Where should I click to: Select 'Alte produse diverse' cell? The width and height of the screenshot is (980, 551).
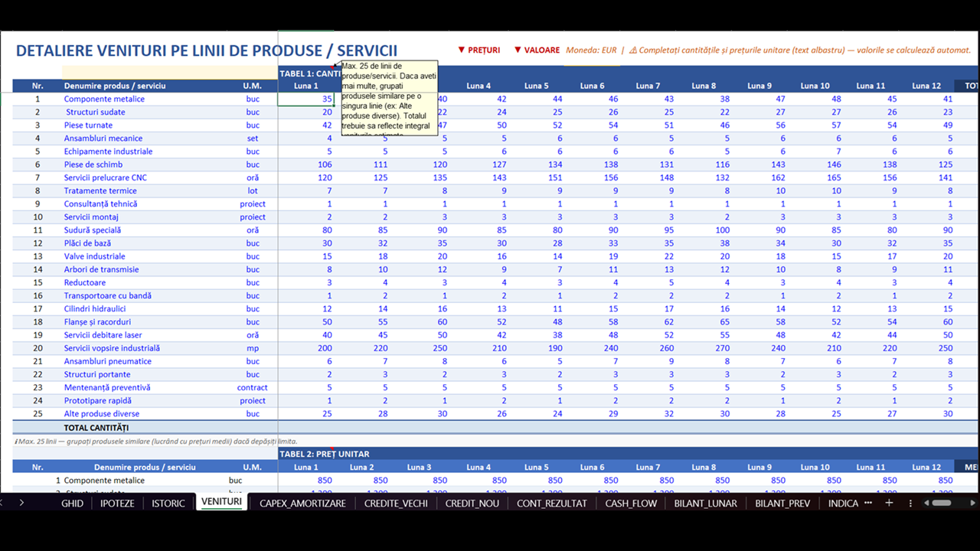pyautogui.click(x=101, y=414)
